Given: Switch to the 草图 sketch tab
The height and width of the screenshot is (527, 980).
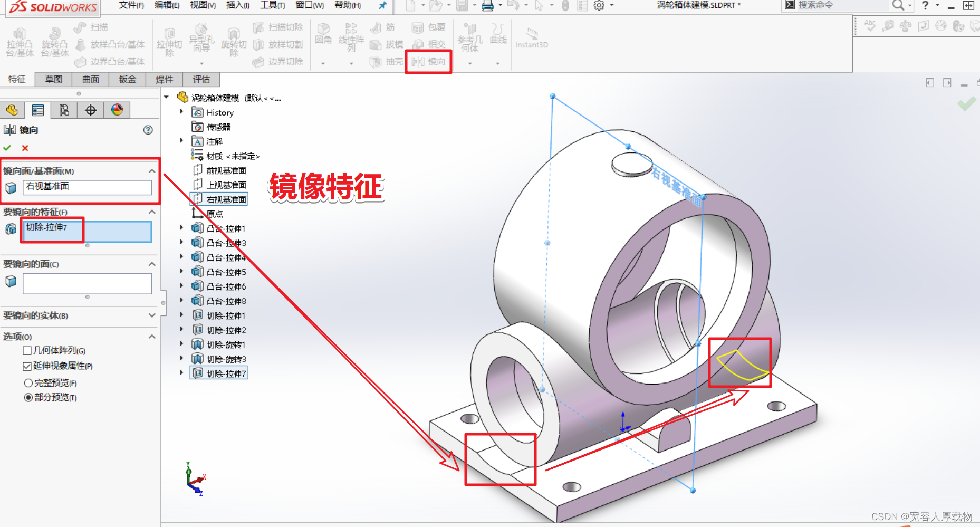Looking at the screenshot, I should click(x=54, y=79).
